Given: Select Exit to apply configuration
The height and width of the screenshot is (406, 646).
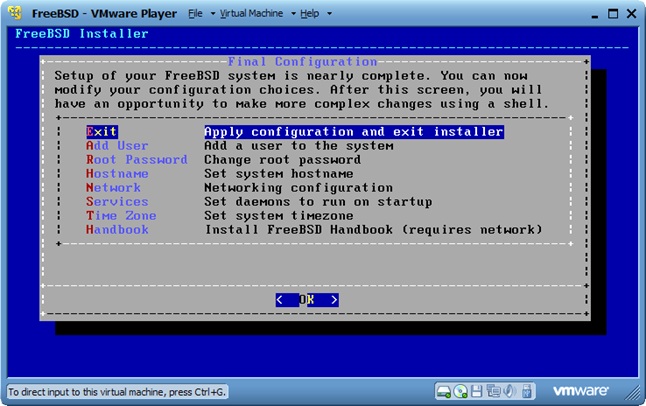Looking at the screenshot, I should 102,132.
